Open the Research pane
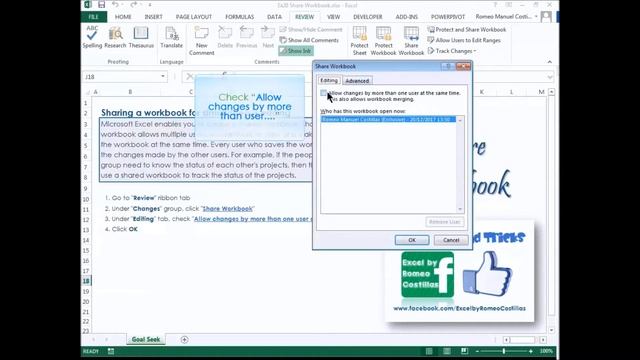The height and width of the screenshot is (360, 640). pyautogui.click(x=115, y=37)
